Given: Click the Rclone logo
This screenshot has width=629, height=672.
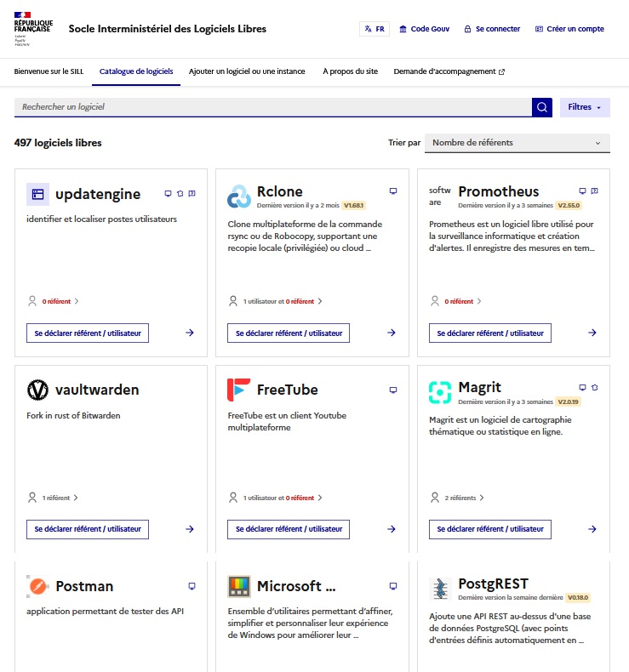Looking at the screenshot, I should point(239,196).
